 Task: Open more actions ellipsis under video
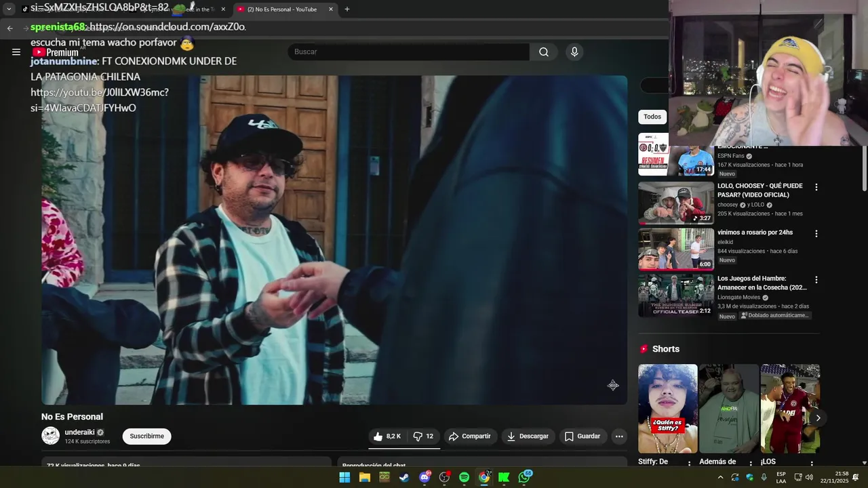(619, 436)
